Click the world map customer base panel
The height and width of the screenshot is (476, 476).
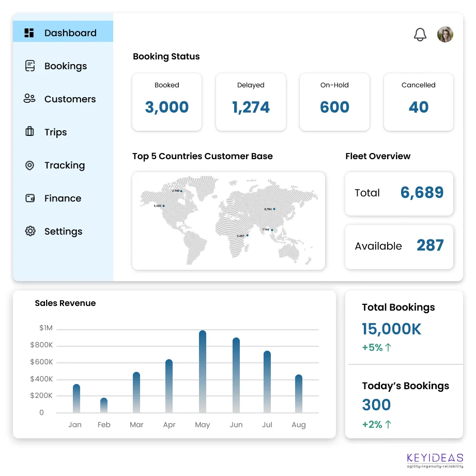pos(228,221)
